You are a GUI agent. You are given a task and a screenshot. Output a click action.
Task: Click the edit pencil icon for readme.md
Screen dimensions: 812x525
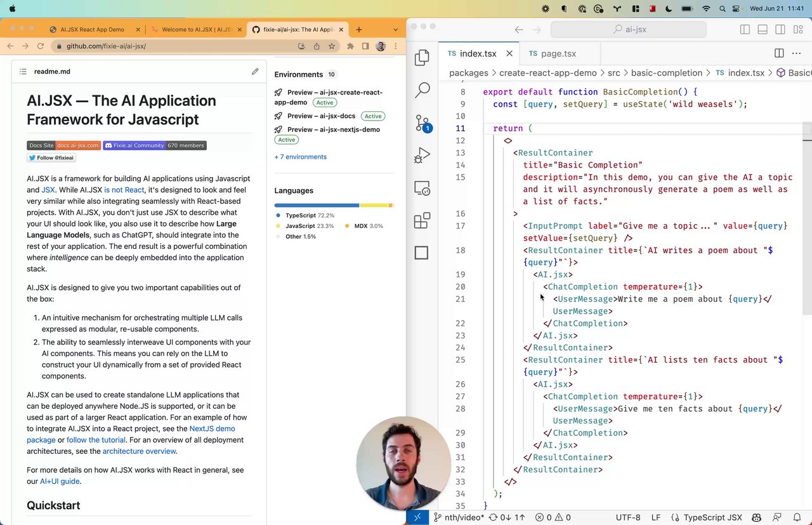coord(255,72)
